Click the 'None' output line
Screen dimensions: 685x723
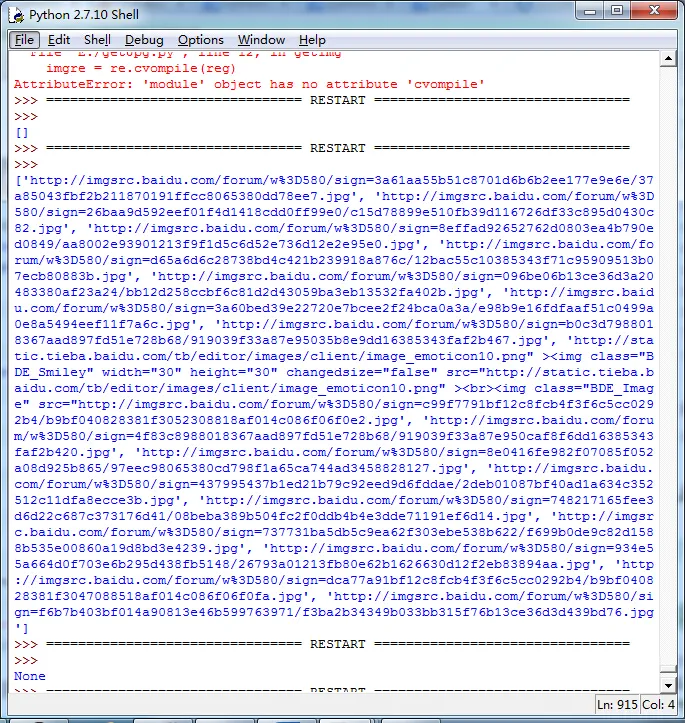30,676
